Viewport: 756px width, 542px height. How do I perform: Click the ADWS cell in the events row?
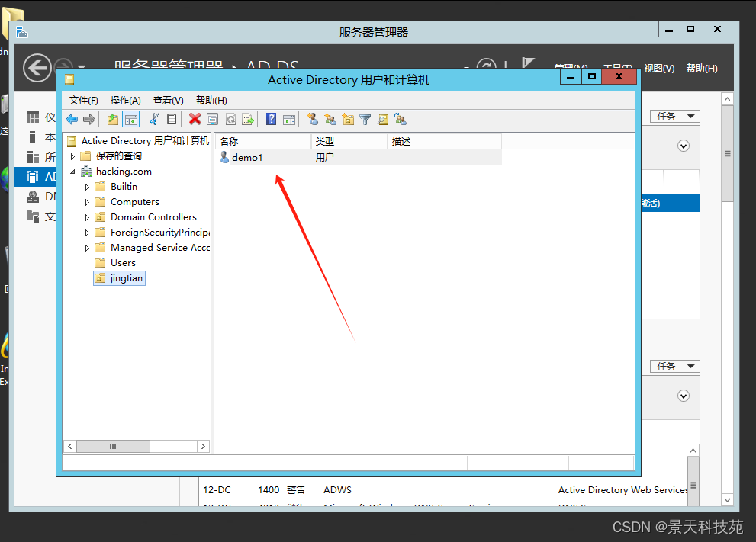coord(337,490)
